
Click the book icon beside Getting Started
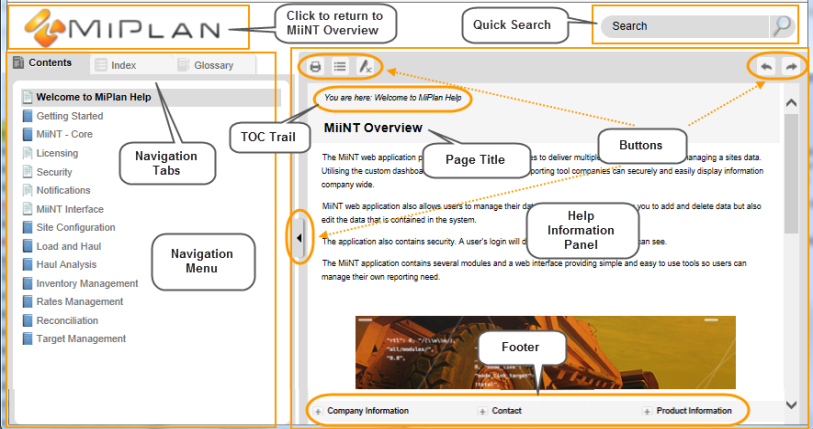coord(27,116)
